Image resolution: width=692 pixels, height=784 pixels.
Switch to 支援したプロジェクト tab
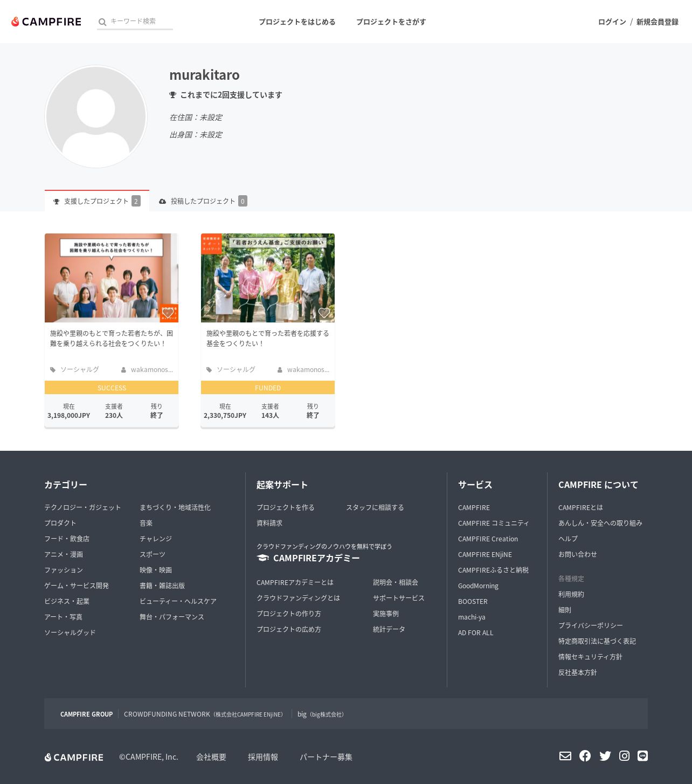click(97, 201)
